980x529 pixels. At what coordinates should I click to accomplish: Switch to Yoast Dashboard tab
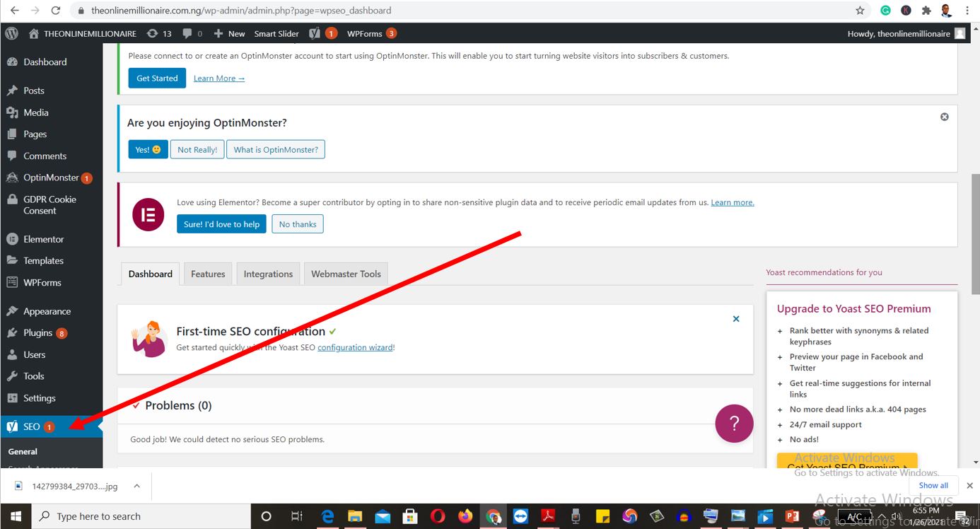coord(150,274)
